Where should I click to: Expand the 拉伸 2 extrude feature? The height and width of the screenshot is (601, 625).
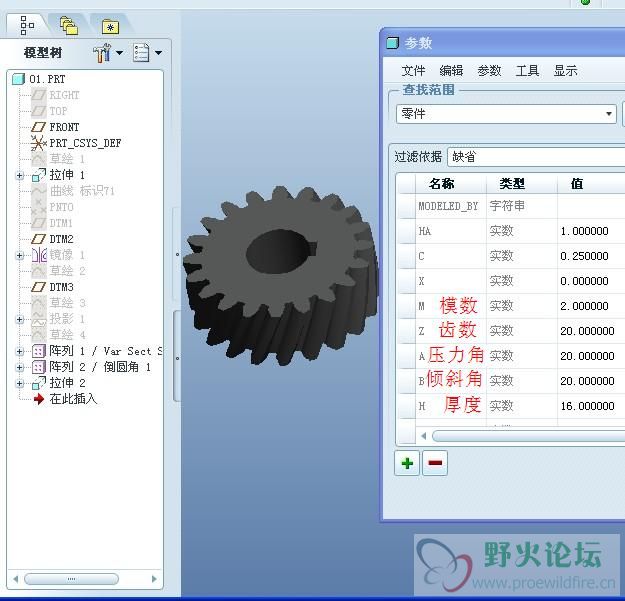19,383
